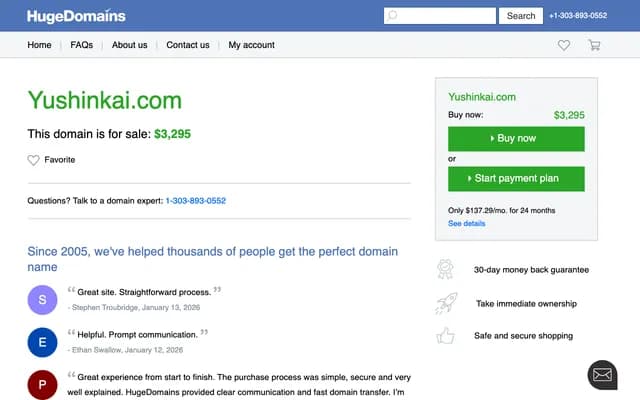
Task: Click the HugeDomains logo
Action: pos(76,15)
